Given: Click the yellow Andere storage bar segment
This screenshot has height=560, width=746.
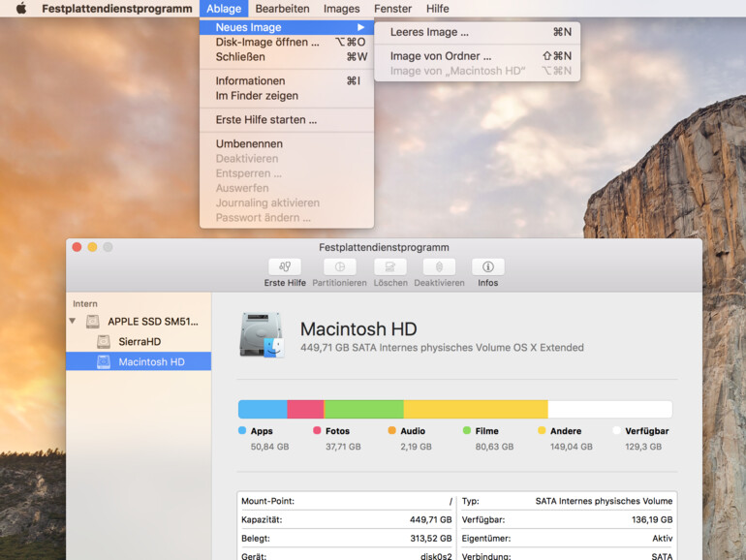Looking at the screenshot, I should pos(475,409).
